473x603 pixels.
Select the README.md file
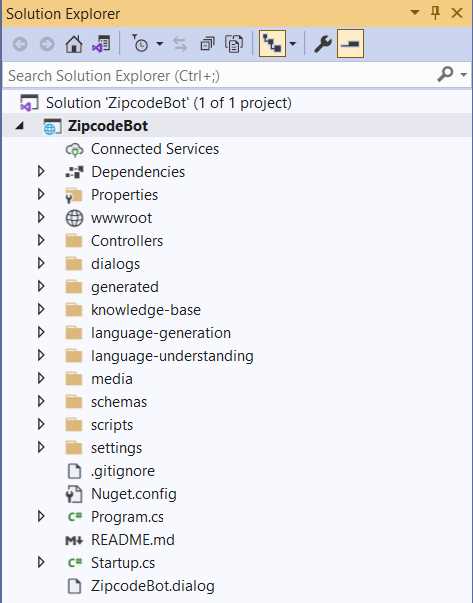pyautogui.click(x=133, y=540)
